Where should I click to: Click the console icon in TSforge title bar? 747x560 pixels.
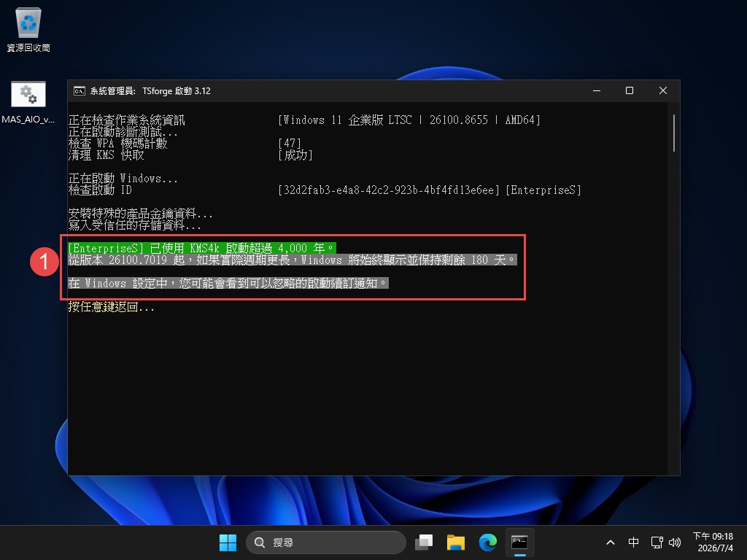point(79,91)
